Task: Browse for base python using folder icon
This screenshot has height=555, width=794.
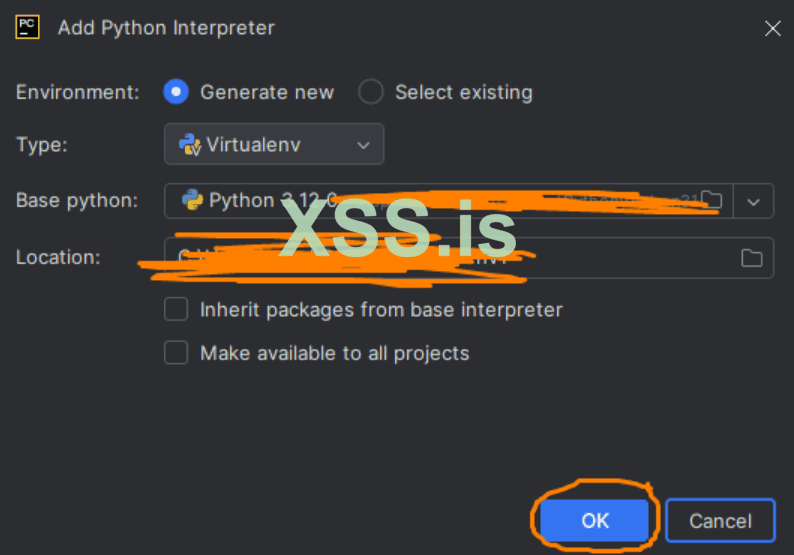Action: click(711, 200)
